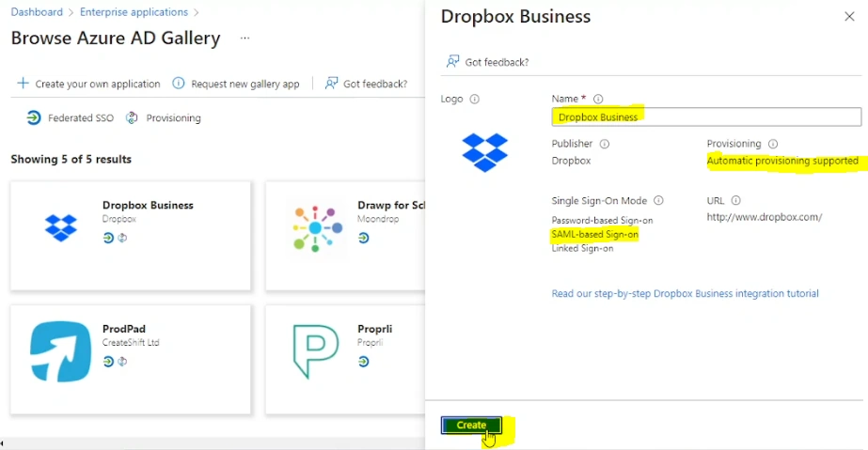This screenshot has width=868, height=450.
Task: Select Create your own application
Action: [88, 84]
